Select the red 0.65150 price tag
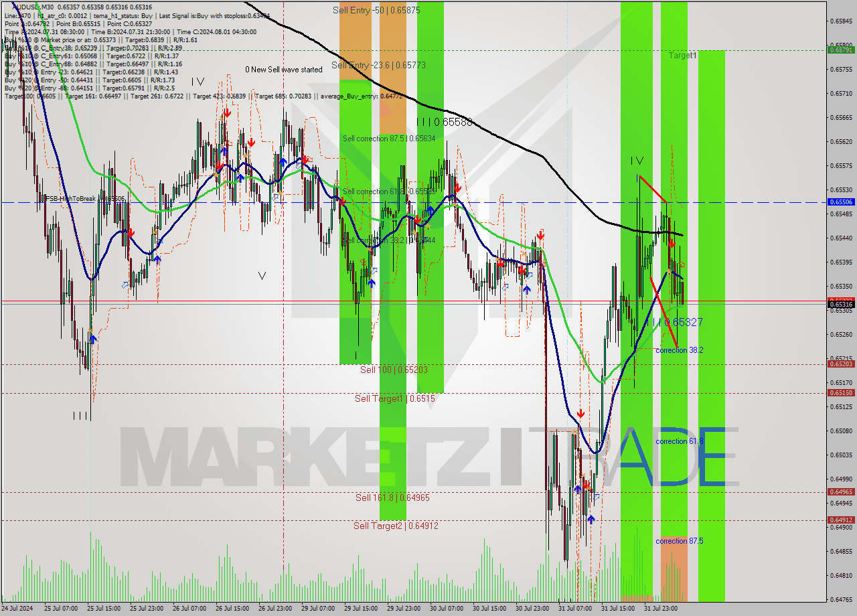The width and height of the screenshot is (857, 616). 841,393
